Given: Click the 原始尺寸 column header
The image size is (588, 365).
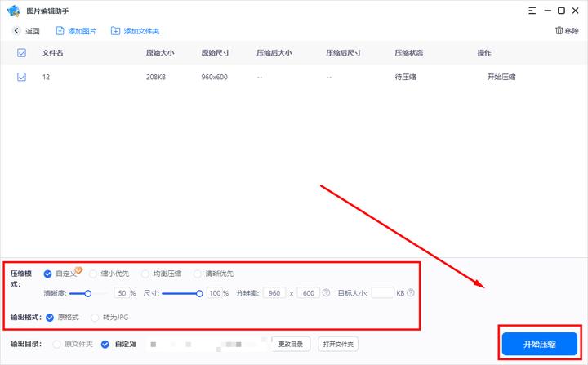Looking at the screenshot, I should (x=216, y=53).
